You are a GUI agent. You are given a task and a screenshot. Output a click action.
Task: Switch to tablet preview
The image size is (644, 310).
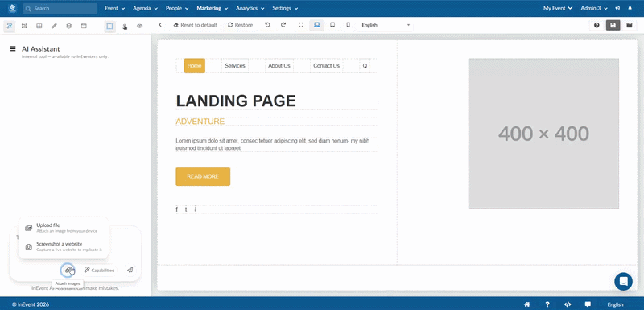332,25
